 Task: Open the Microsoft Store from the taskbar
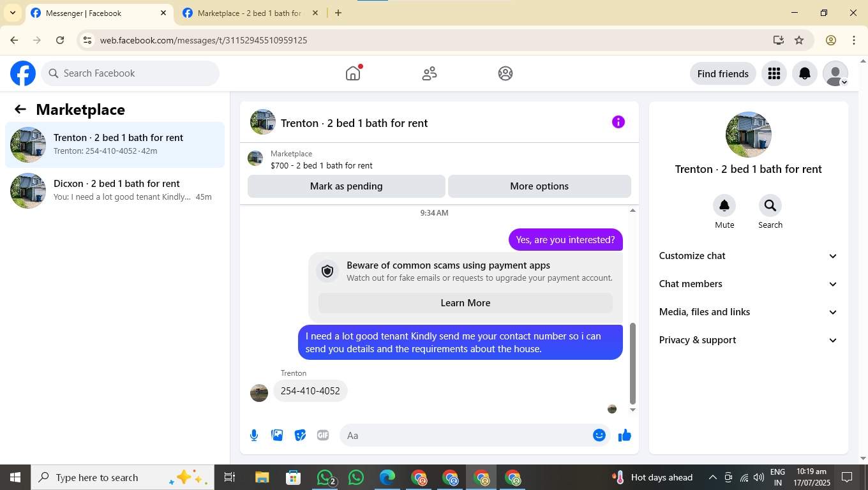click(293, 477)
